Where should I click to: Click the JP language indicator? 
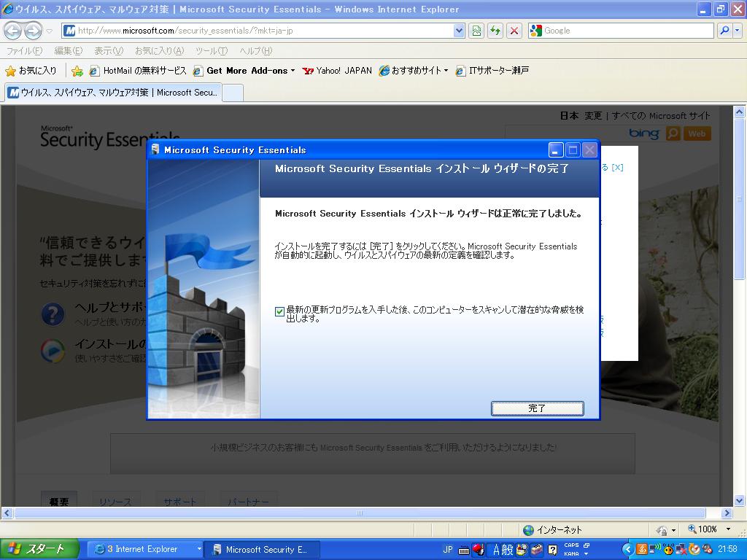tap(448, 549)
